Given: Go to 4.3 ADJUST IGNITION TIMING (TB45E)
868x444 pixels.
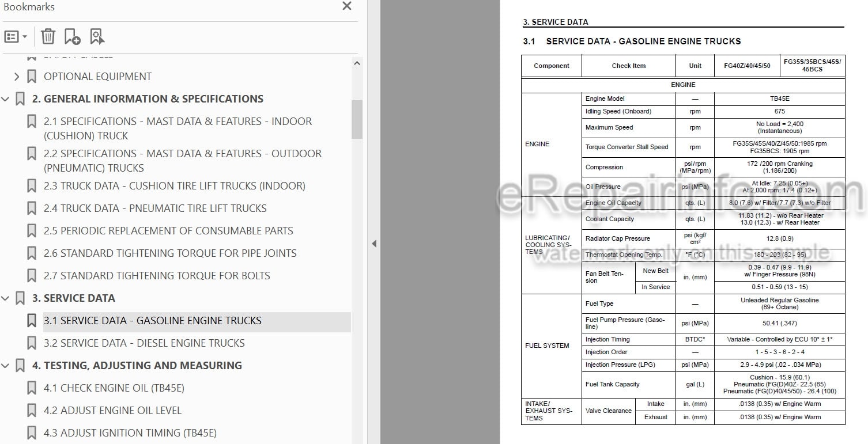Looking at the screenshot, I should (x=130, y=433).
